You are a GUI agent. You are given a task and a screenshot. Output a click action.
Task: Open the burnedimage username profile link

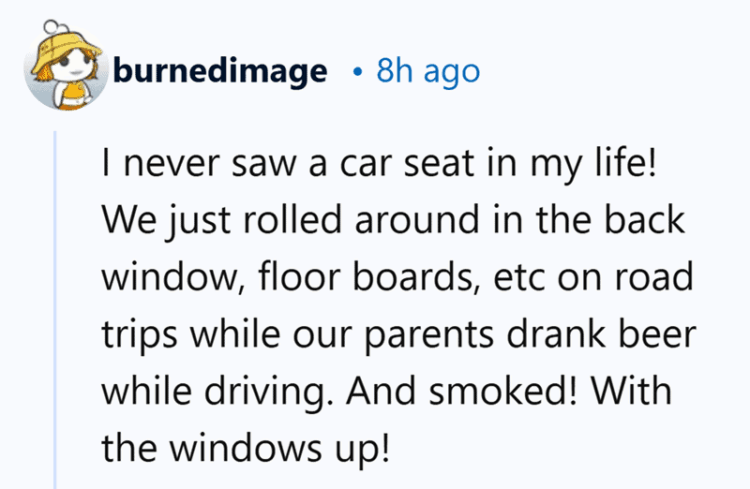[x=220, y=71]
